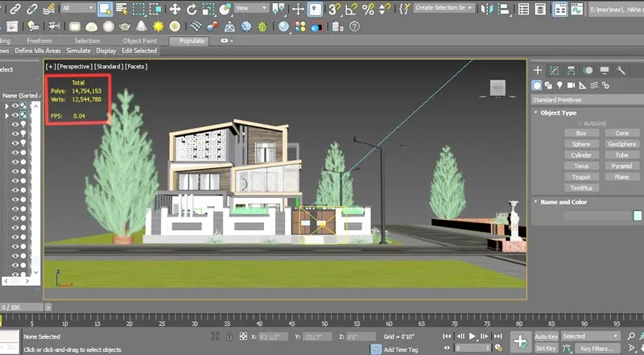The image size is (644, 355).
Task: Open the Freeform ribbon tab
Action: tap(39, 41)
